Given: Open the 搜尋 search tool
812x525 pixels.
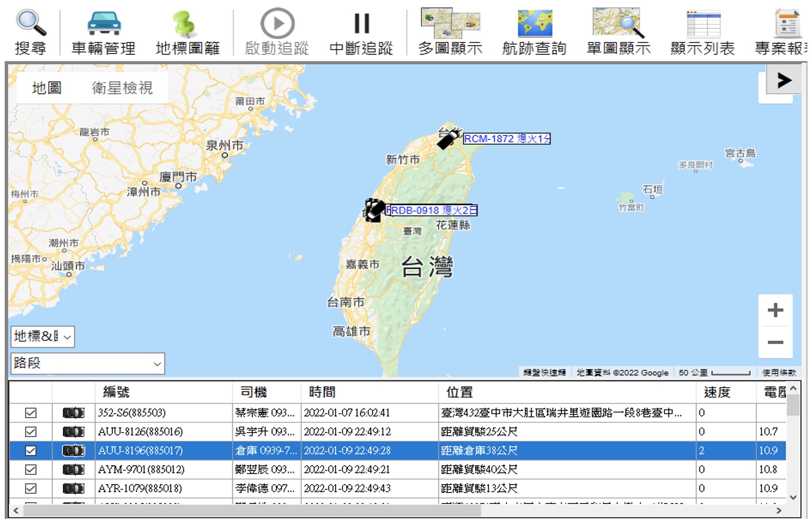Looking at the screenshot, I should (x=31, y=32).
